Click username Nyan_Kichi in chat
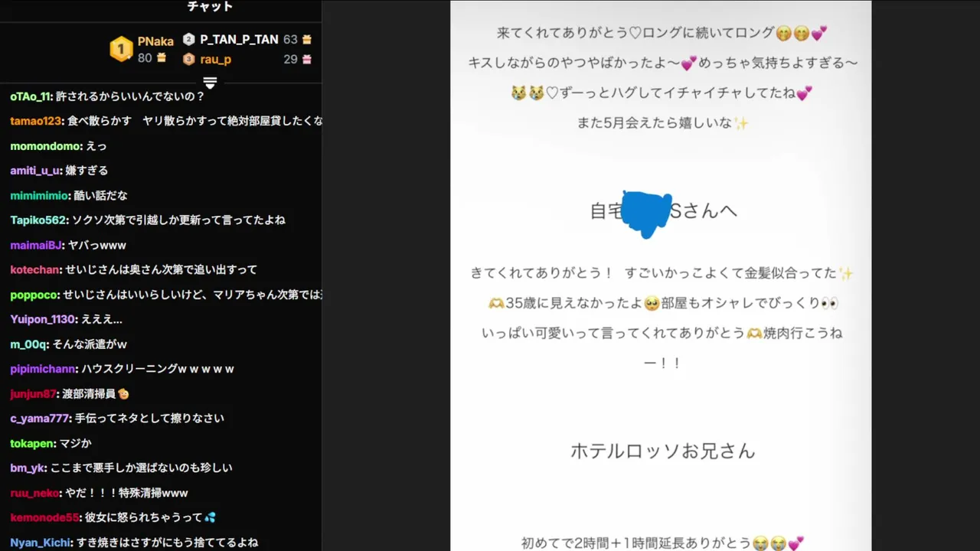Screen dimensions: 980x551 41,543
